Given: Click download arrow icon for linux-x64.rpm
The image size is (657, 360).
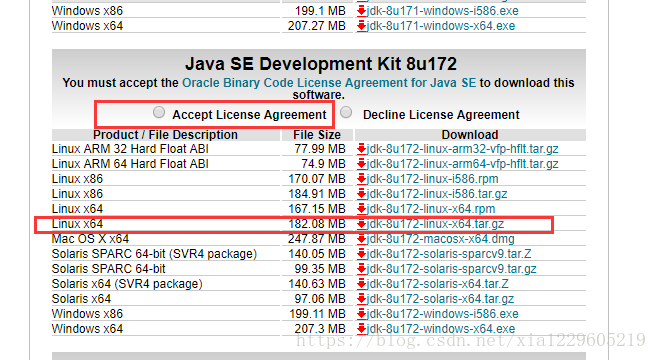Looking at the screenshot, I should (361, 209).
